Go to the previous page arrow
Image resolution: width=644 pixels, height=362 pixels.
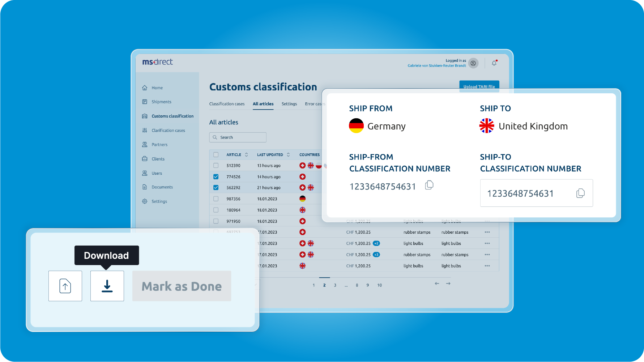pyautogui.click(x=437, y=284)
